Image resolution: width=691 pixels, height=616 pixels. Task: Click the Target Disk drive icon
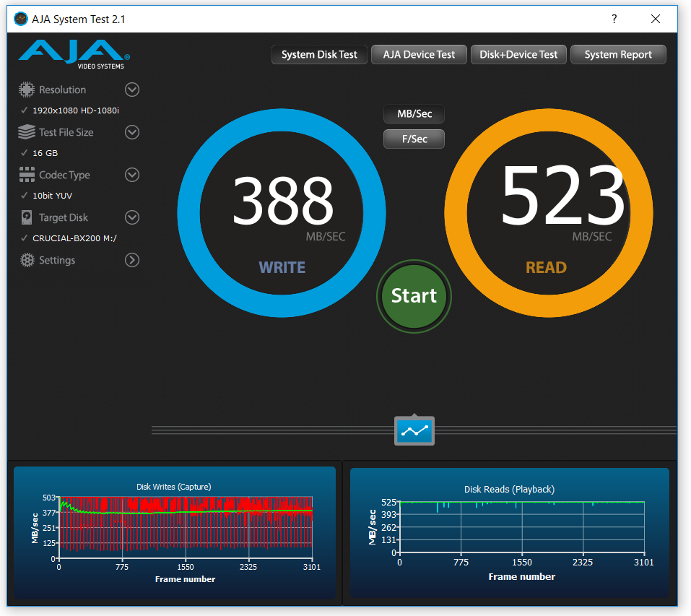tap(27, 217)
